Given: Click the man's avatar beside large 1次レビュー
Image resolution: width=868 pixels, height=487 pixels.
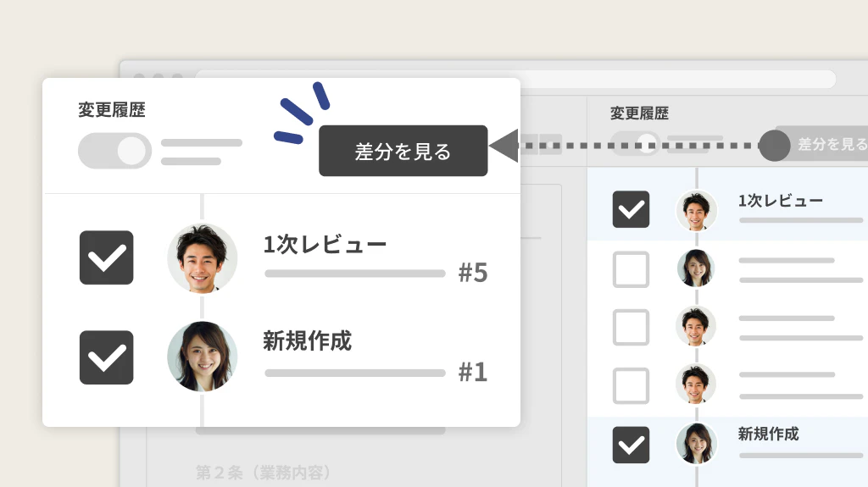Looking at the screenshot, I should 202,258.
